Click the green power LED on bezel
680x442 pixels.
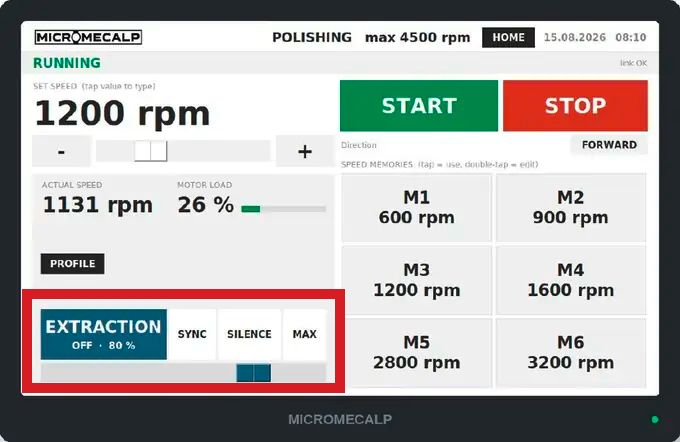pyautogui.click(x=655, y=419)
